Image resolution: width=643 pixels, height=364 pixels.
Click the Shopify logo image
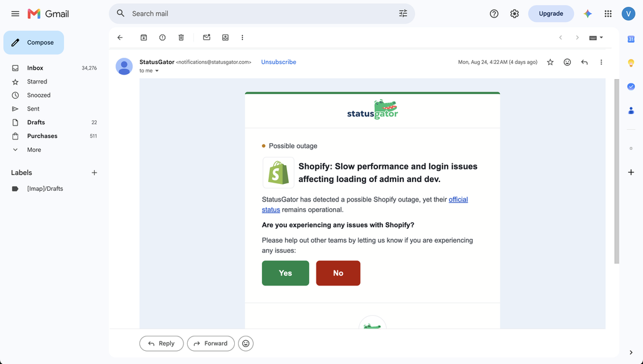coord(278,173)
